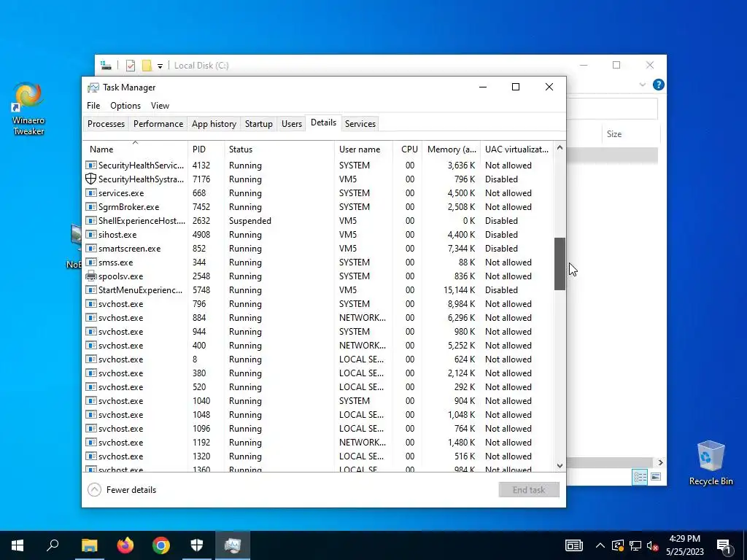Click the muted volume tray icon
747x560 pixels.
(653, 545)
